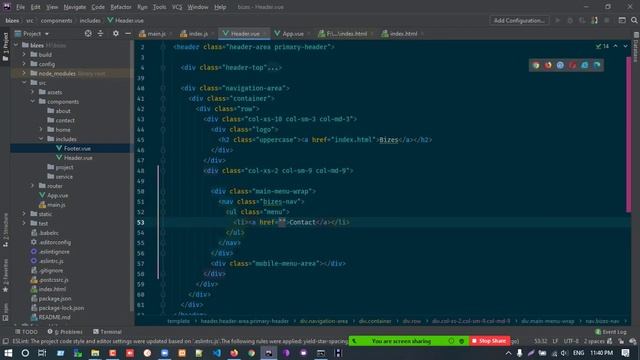Open Project panel settings gear
The width and height of the screenshot is (640, 360).
(x=116, y=33)
